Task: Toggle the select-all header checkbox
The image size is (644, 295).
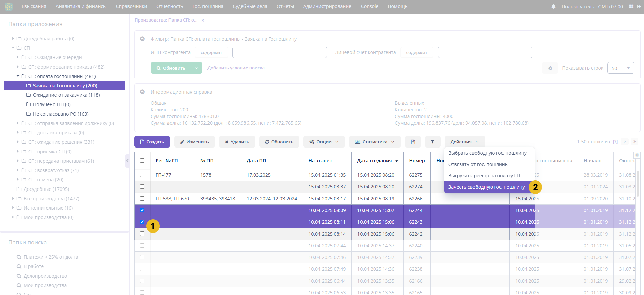Action: [142, 161]
